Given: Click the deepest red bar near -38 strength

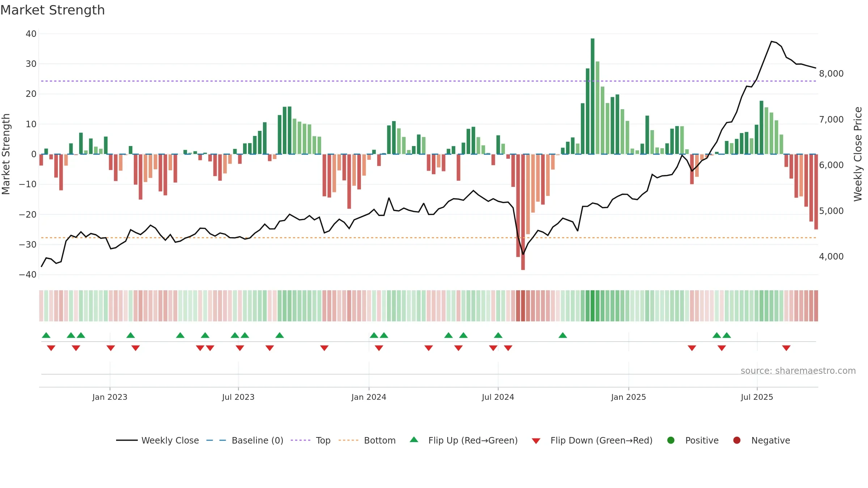Looking at the screenshot, I should click(523, 212).
